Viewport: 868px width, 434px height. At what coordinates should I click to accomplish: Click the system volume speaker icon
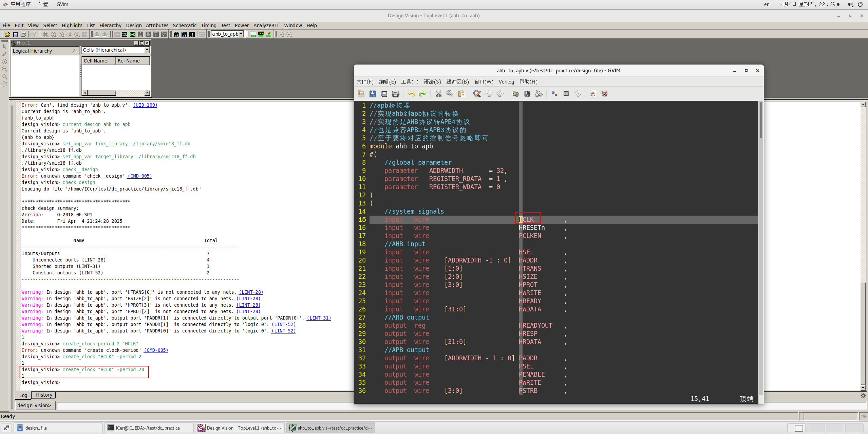pyautogui.click(x=850, y=4)
